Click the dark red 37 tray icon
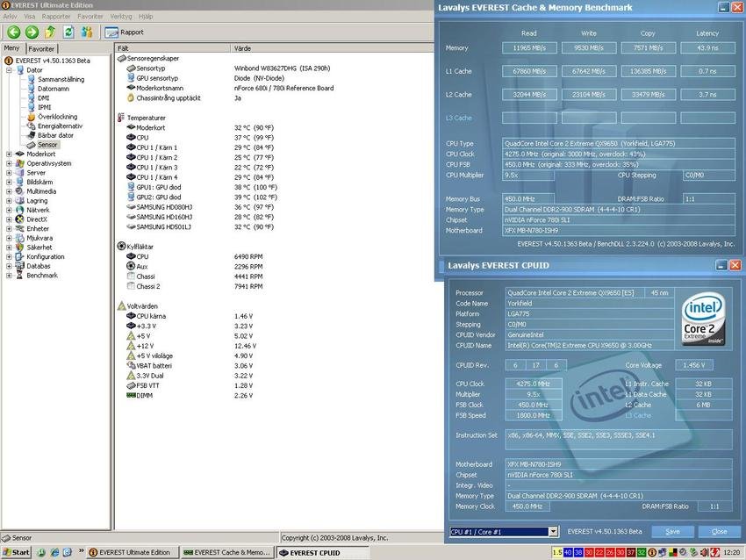Viewport: 746px width, 560px height. click(631, 552)
